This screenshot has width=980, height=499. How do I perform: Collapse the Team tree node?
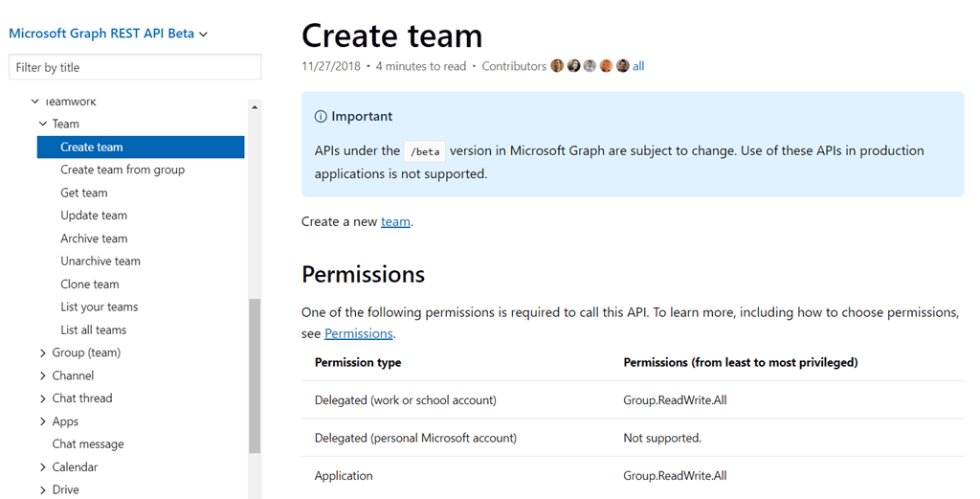click(x=43, y=124)
